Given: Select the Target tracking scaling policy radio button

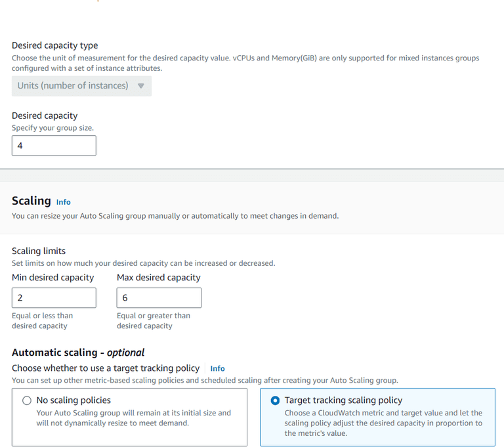Looking at the screenshot, I should coord(275,400).
